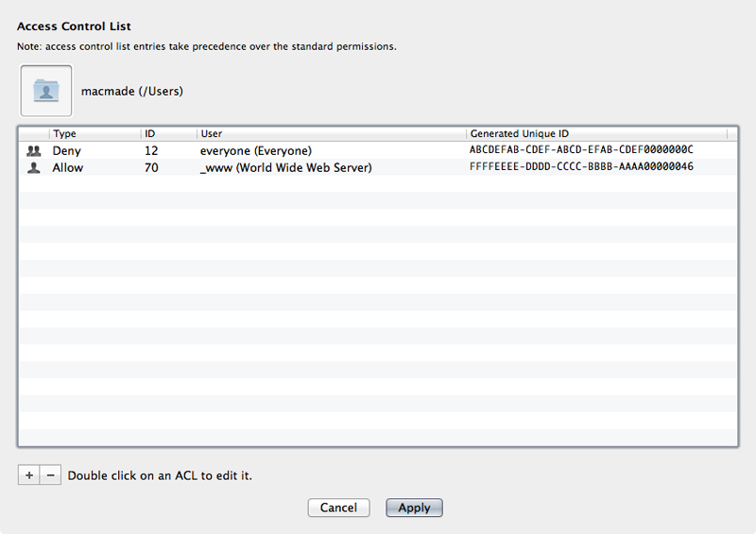The height and width of the screenshot is (534, 756).
Task: Click the macmade Users folder icon
Action: pyautogui.click(x=45, y=91)
